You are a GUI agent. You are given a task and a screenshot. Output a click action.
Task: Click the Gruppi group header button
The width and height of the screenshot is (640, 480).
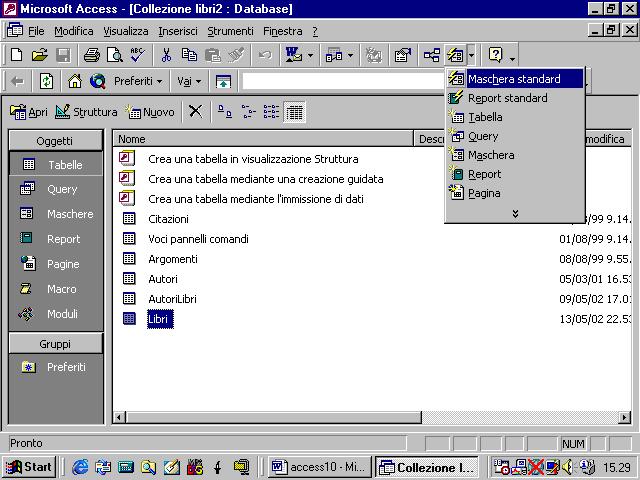[x=56, y=344]
